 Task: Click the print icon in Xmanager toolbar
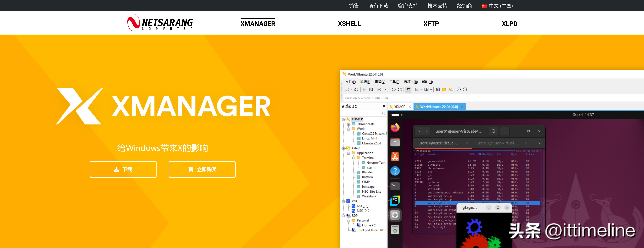coord(356,89)
